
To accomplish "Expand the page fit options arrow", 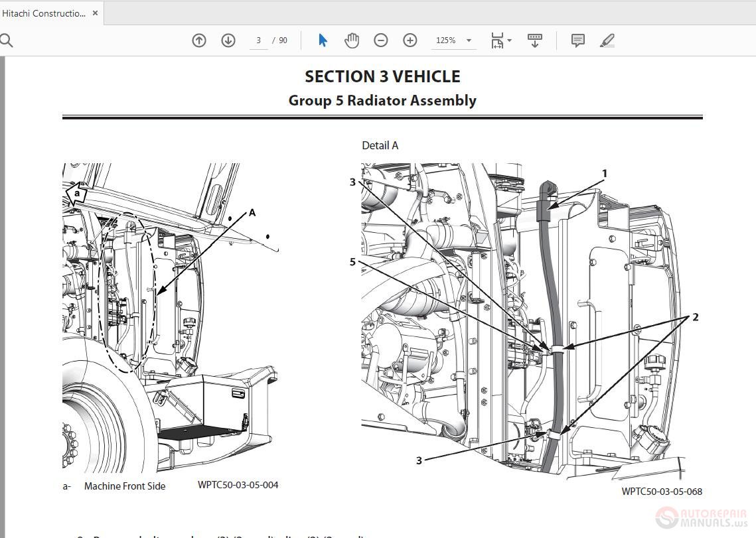I will click(x=508, y=40).
